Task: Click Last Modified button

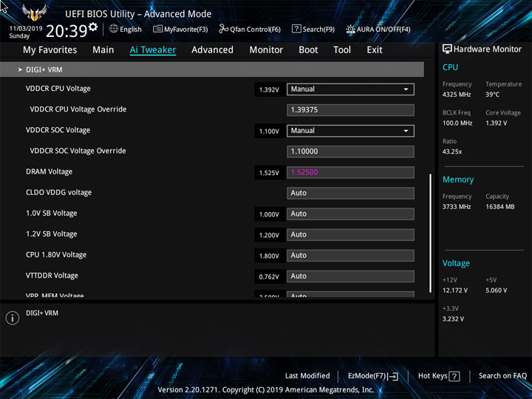Action: pyautogui.click(x=307, y=375)
